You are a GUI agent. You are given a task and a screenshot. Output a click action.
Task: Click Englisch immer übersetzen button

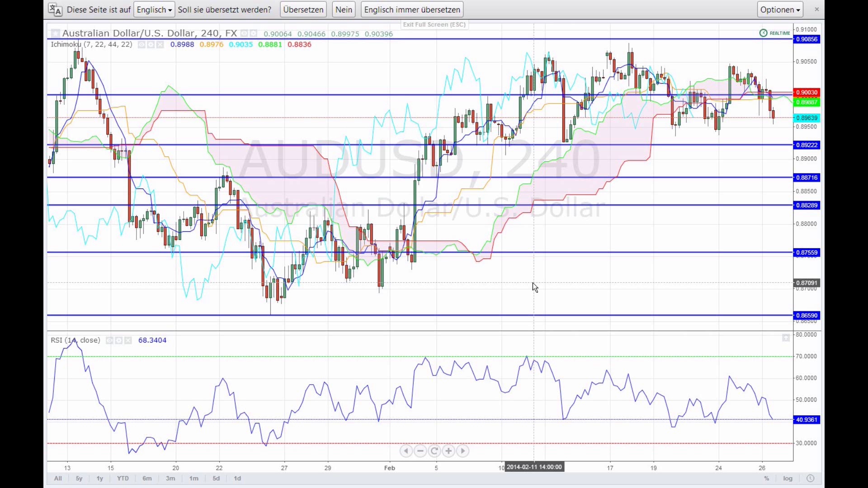point(412,9)
